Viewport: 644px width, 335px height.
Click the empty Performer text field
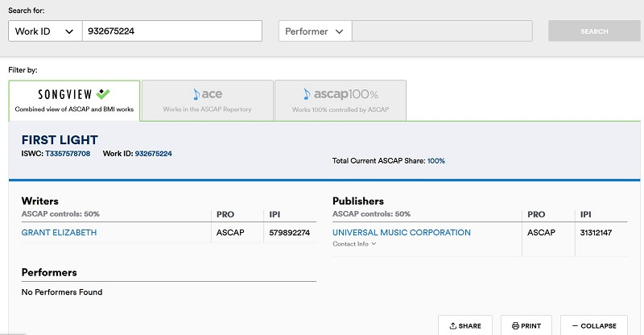(x=442, y=31)
